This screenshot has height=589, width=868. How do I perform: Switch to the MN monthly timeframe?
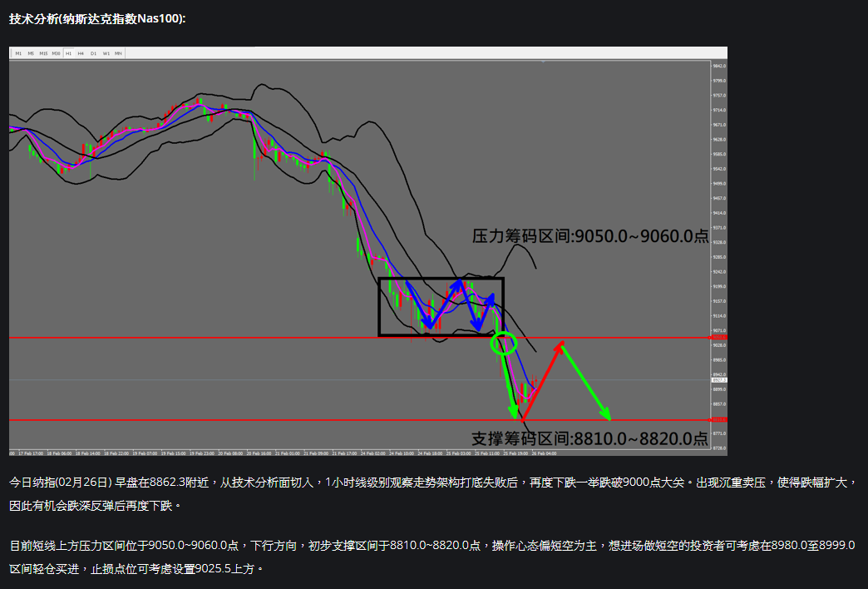click(x=118, y=53)
